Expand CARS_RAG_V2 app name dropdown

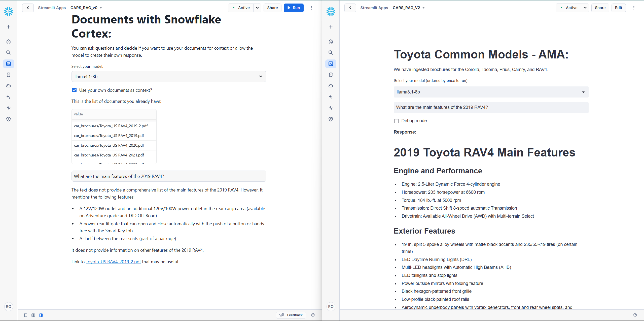tap(423, 8)
